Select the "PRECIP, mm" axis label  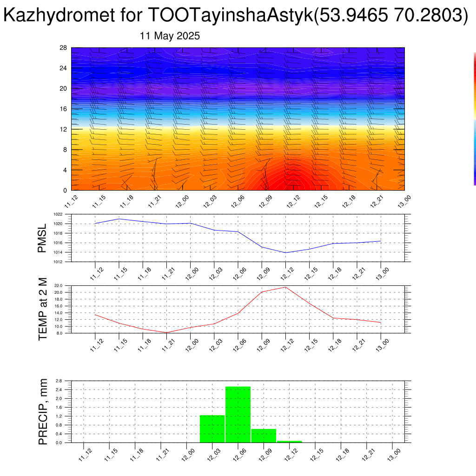[x=43, y=412]
